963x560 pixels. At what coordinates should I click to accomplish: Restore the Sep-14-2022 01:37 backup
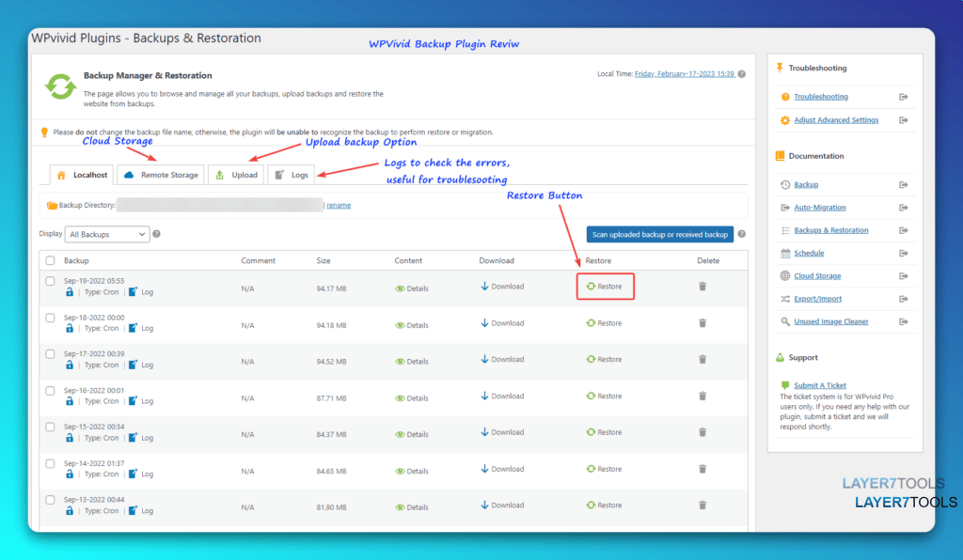605,469
